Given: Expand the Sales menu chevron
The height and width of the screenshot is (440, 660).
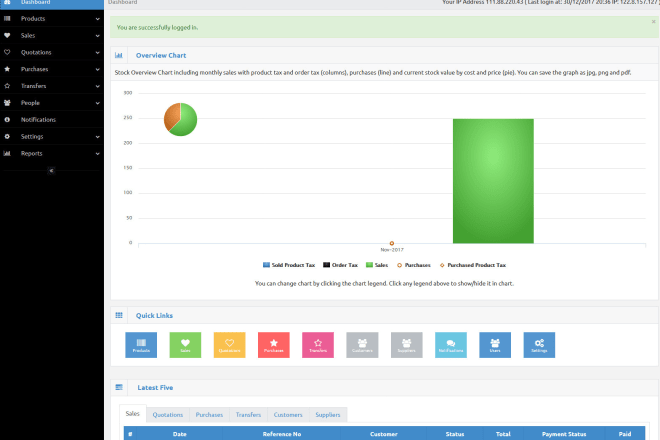Looking at the screenshot, I should pos(97,36).
